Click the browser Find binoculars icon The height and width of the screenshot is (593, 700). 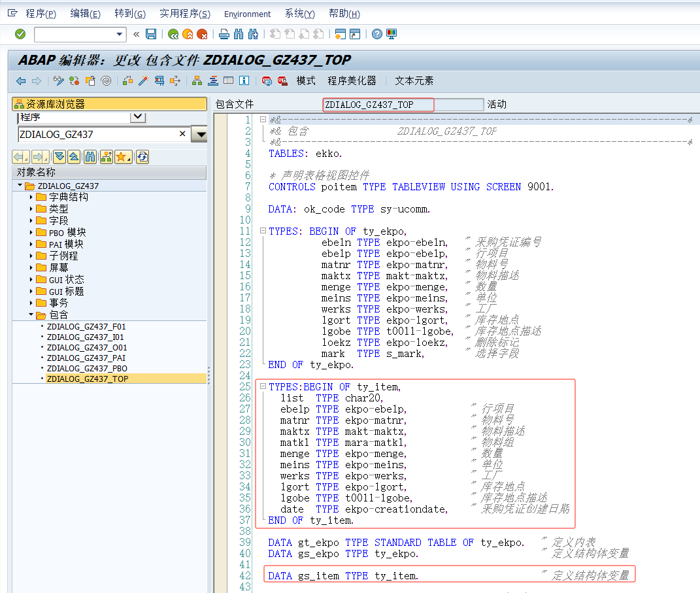click(90, 157)
